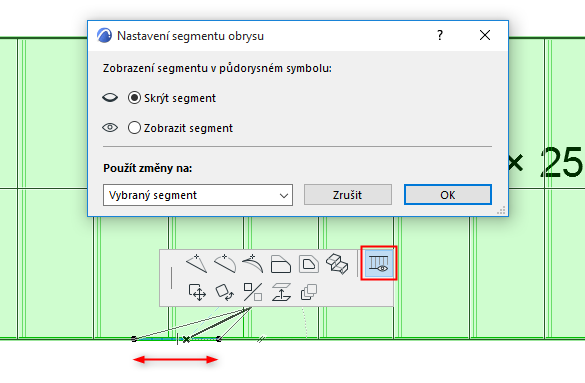Click the Zrušit button
This screenshot has width=585, height=383.
coord(348,195)
